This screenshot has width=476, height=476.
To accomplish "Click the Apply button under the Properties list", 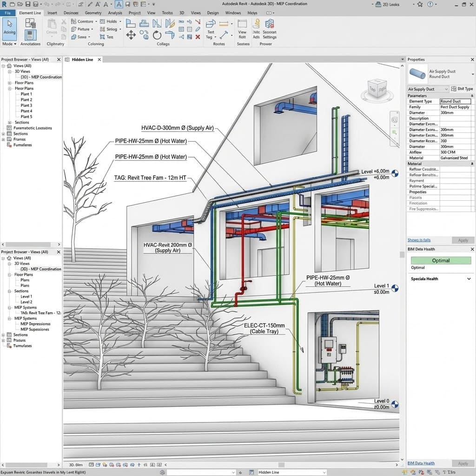I will click(463, 240).
